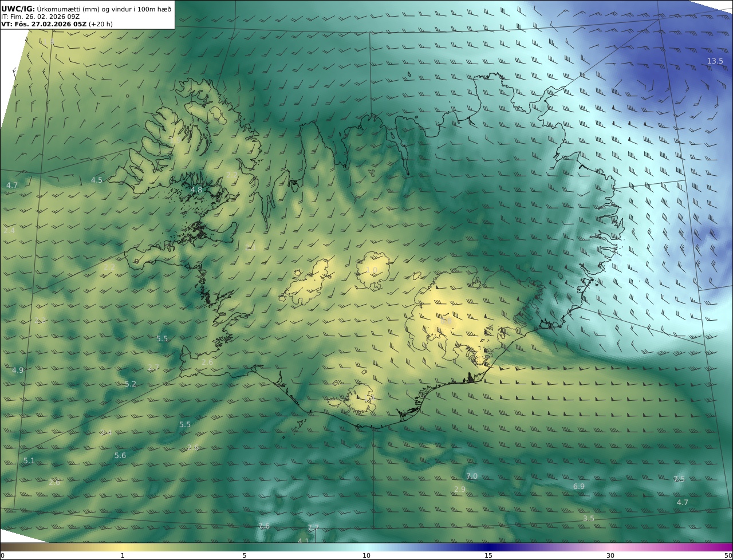
Task: Click the 4.8 value over Breiðafjörður islands
Action: (196, 190)
